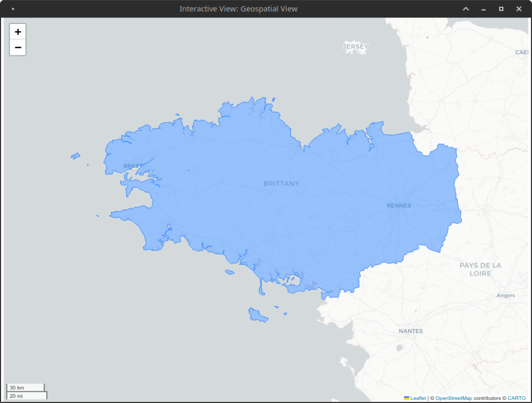This screenshot has width=532, height=403.
Task: Open the CARTO attribution link
Action: (x=516, y=398)
